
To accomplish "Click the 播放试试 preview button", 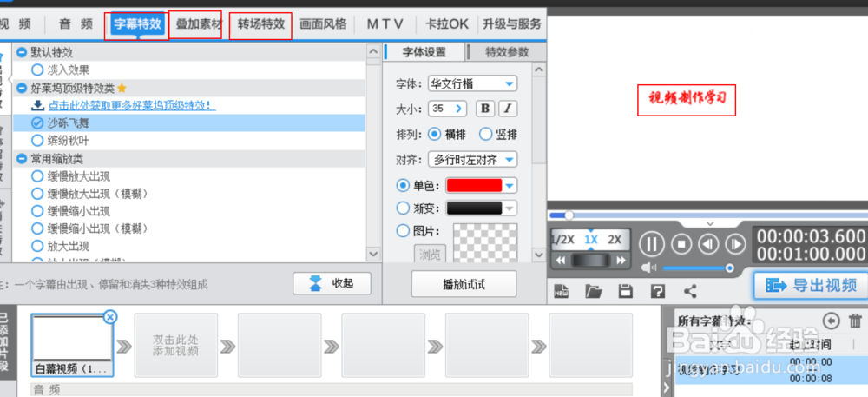I will coord(464,284).
